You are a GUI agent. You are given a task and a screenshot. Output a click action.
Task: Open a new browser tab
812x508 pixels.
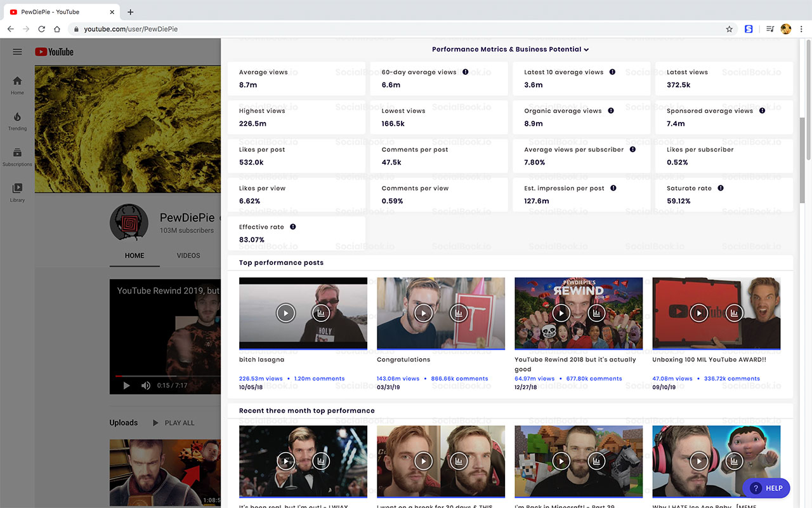click(x=131, y=11)
